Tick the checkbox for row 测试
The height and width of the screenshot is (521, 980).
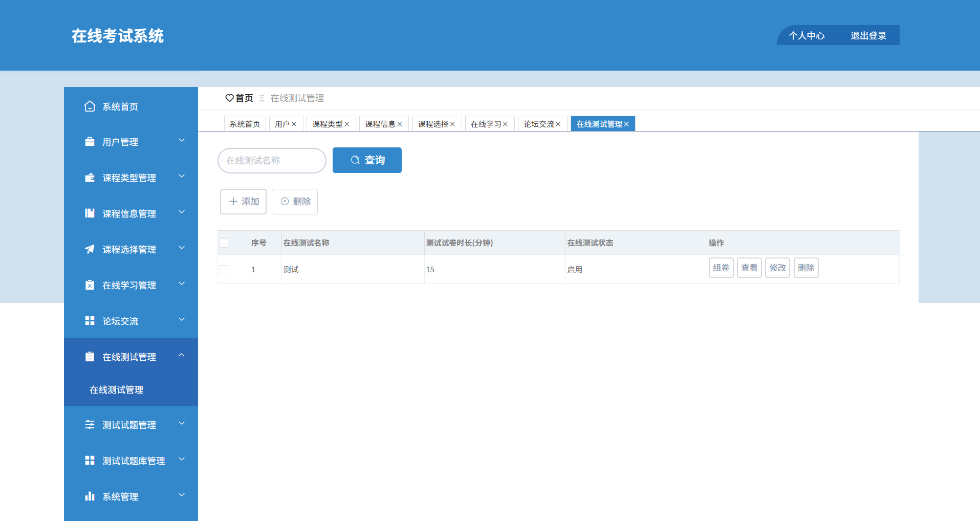click(224, 270)
